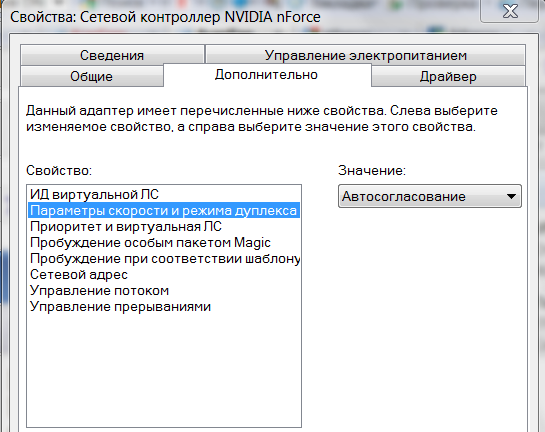
Task: Open the Управление электропитанием tab
Action: tap(365, 55)
